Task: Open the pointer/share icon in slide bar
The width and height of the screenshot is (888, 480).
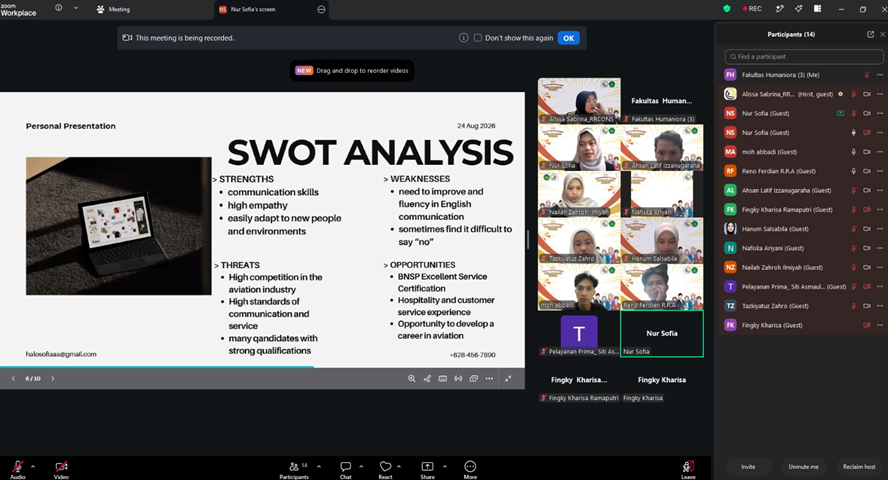Action: pos(427,379)
